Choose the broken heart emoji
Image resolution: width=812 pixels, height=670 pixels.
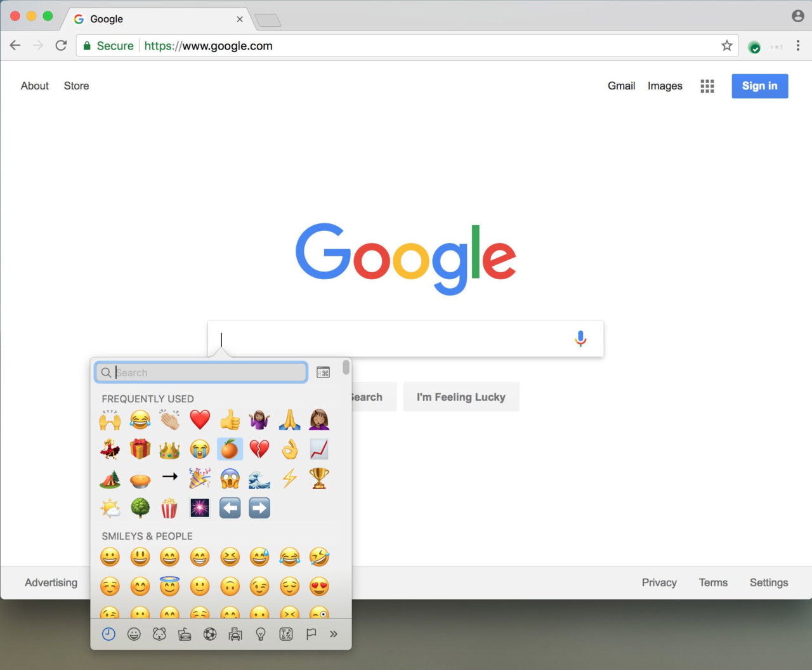pyautogui.click(x=259, y=449)
